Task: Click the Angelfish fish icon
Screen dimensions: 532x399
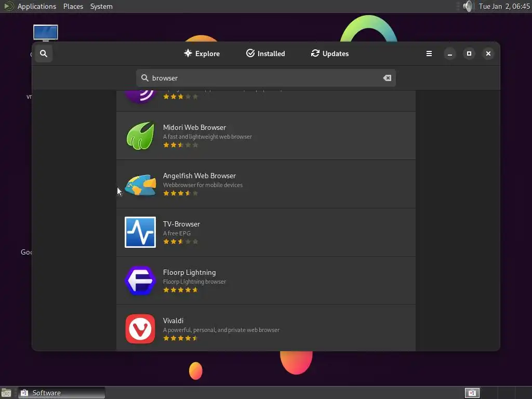Action: click(x=140, y=184)
